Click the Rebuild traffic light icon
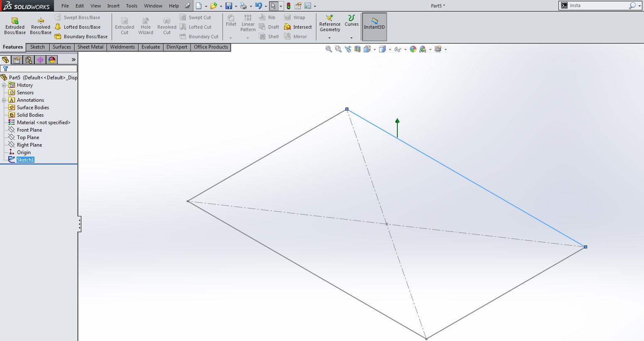Image resolution: width=644 pixels, height=341 pixels. [x=289, y=6]
